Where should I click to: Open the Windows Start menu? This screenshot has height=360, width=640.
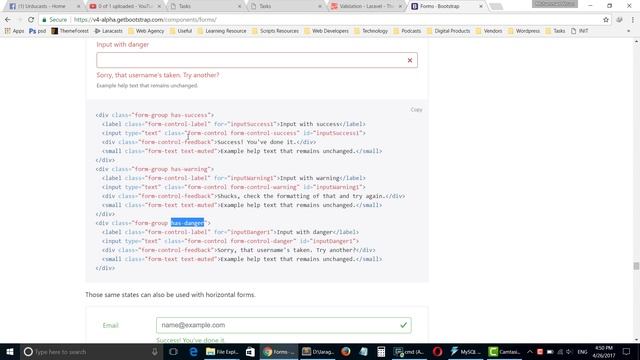pyautogui.click(x=10, y=352)
